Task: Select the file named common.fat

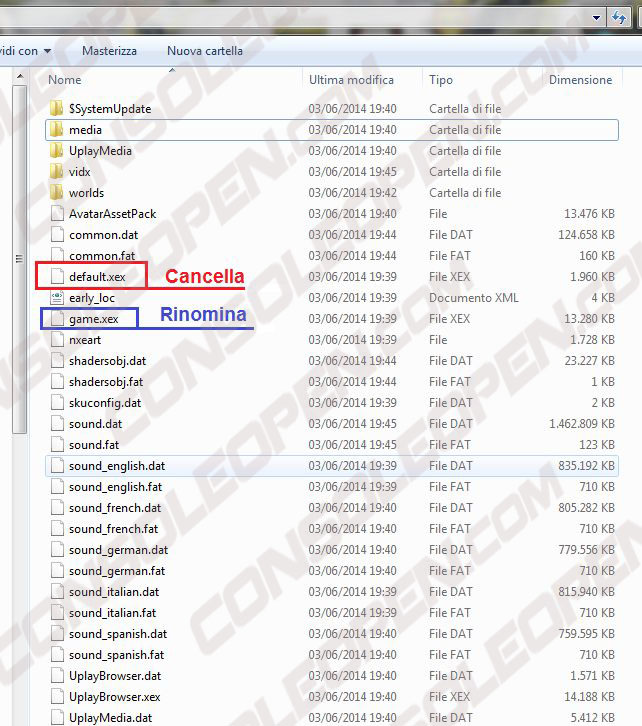Action: (102, 256)
